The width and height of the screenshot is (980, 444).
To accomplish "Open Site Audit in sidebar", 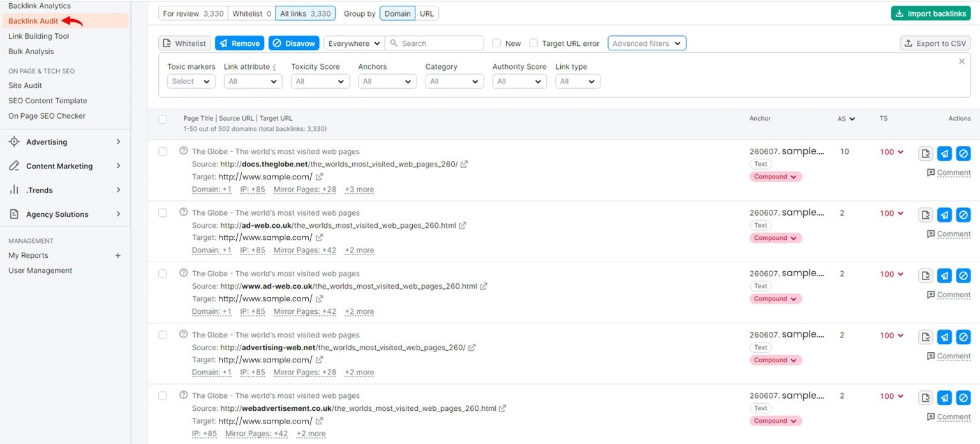I will [26, 85].
